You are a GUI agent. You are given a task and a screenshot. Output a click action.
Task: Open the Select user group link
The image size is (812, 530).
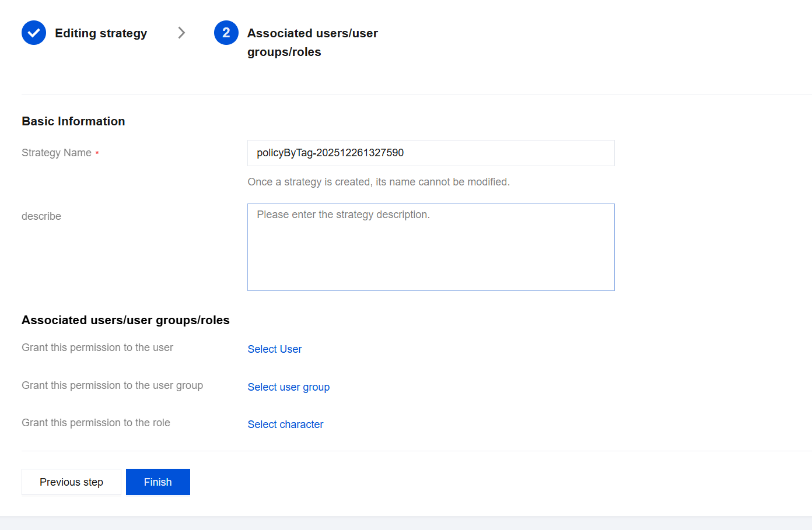[289, 387]
